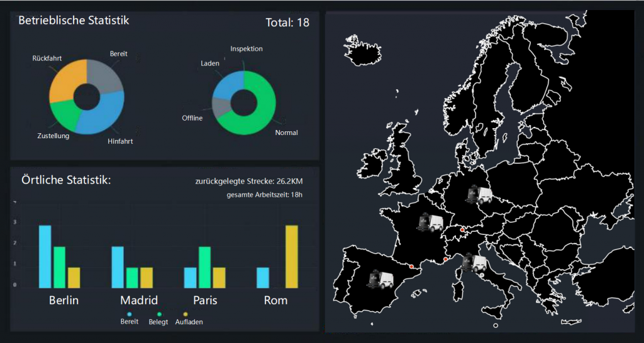
Task: Select the red marker on the French-Spanish border
Action: (411, 267)
